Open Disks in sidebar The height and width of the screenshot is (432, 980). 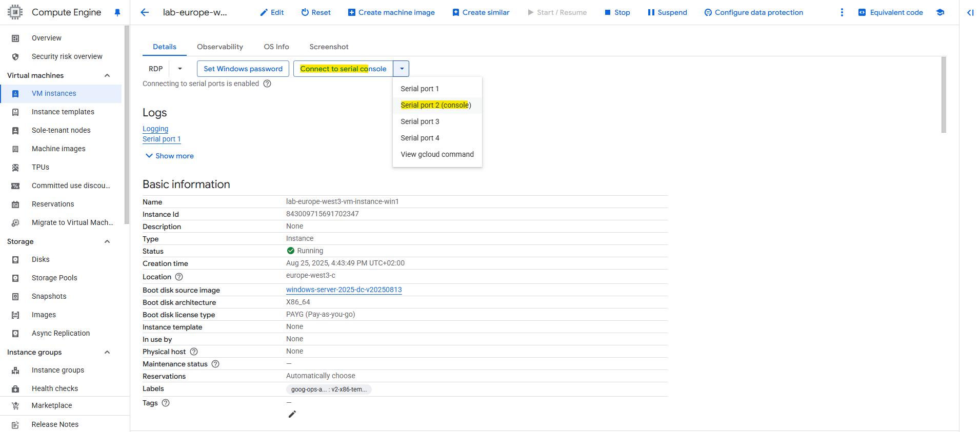[x=61, y=259]
